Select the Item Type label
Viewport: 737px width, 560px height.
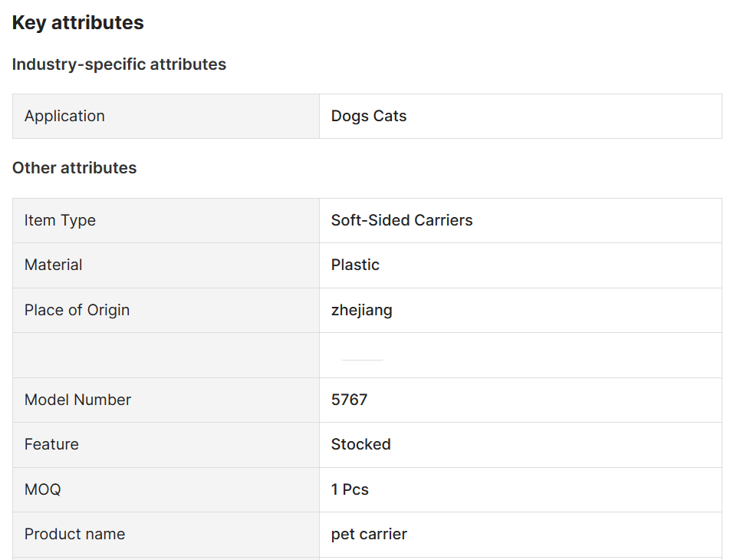[60, 220]
